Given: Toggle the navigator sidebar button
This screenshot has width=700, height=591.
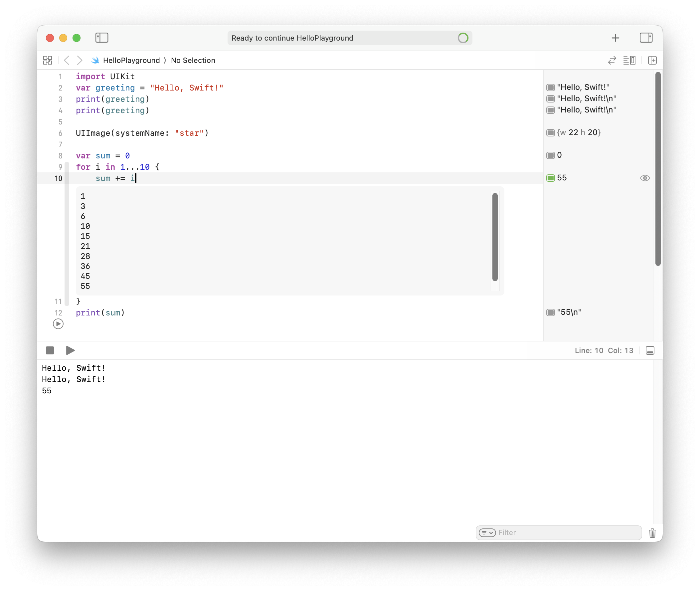Looking at the screenshot, I should click(x=101, y=38).
